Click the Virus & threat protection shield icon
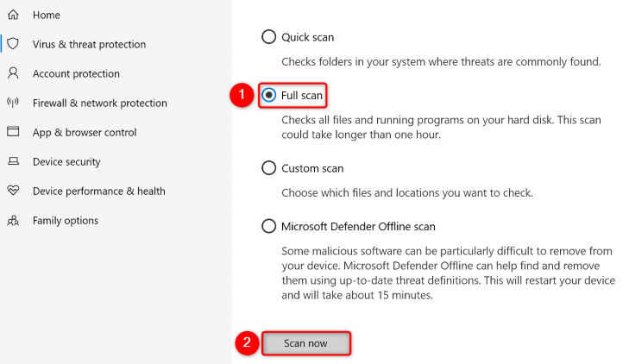The height and width of the screenshot is (364, 629). tap(13, 44)
